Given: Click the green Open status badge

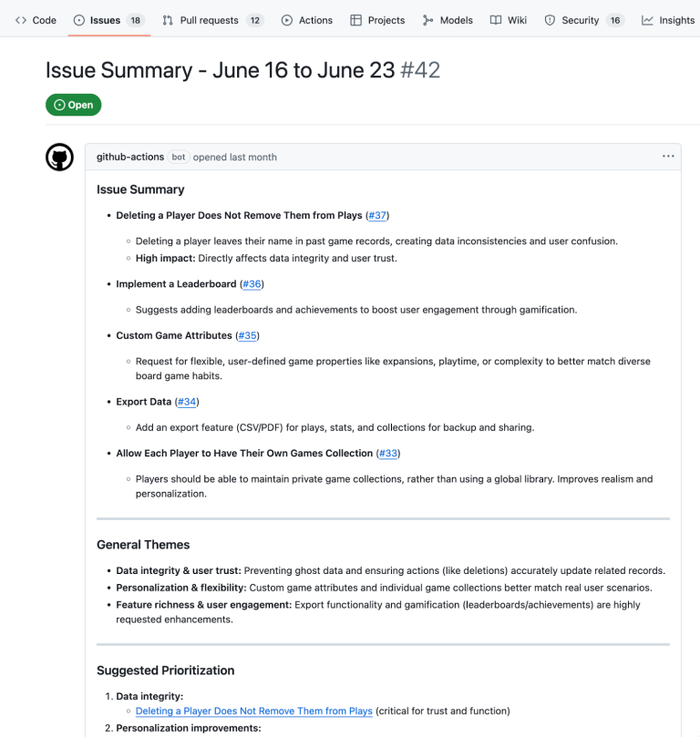Looking at the screenshot, I should coord(73,104).
